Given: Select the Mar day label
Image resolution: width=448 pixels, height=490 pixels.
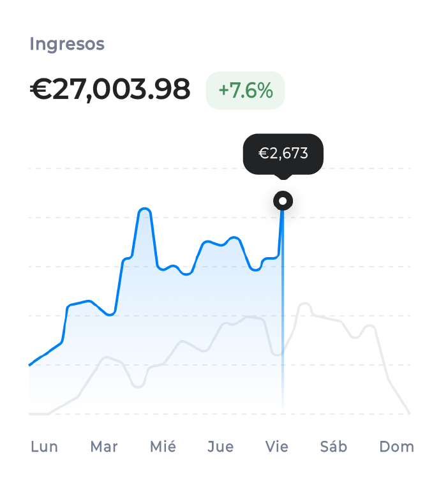Looking at the screenshot, I should click(x=104, y=447).
